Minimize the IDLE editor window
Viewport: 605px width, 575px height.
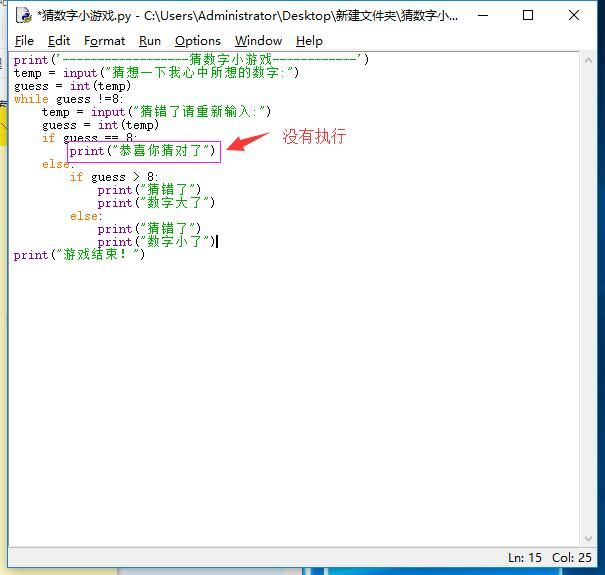(x=482, y=15)
